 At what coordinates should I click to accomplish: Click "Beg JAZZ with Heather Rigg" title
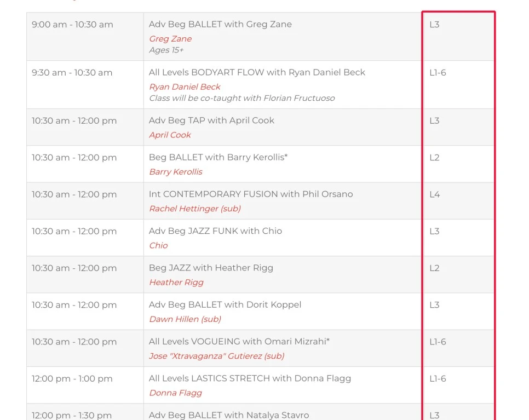pos(211,268)
